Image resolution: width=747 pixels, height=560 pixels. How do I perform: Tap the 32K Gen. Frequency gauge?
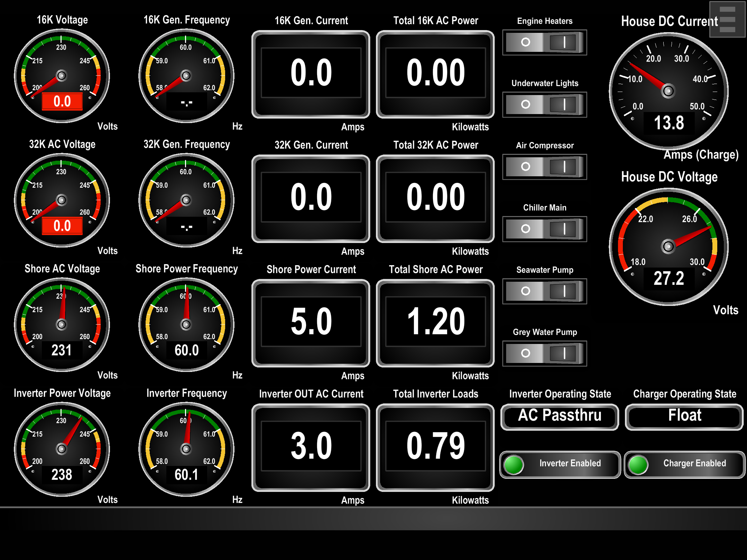[186, 200]
